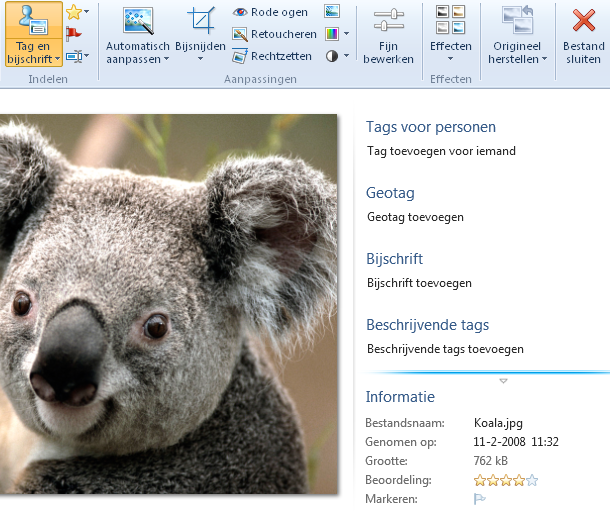Open the Tag en bijschrift dropdown arrow
This screenshot has height=511, width=610.
tap(58, 59)
